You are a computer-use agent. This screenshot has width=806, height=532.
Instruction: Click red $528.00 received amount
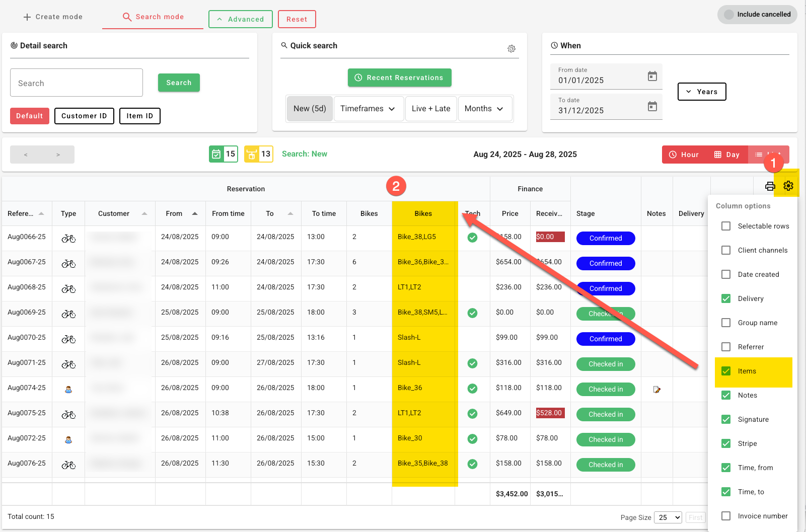[549, 413]
